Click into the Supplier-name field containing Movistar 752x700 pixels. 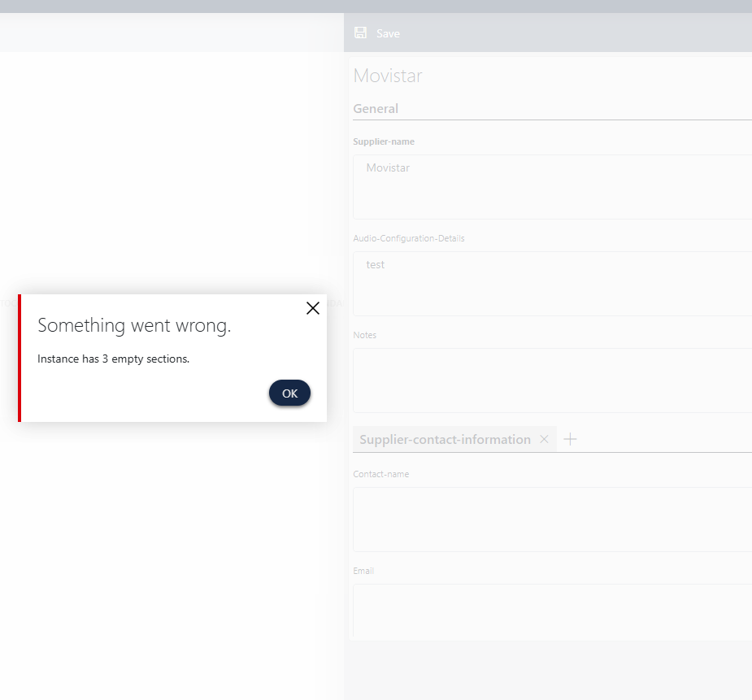(x=553, y=187)
